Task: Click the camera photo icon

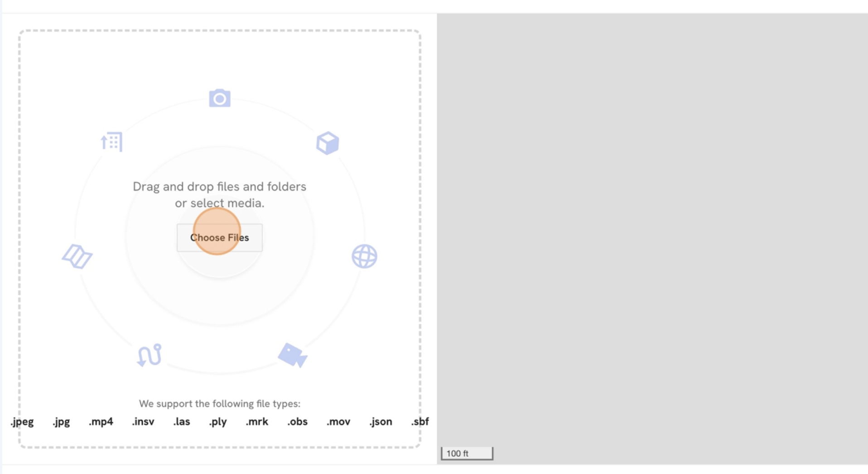Action: [x=220, y=98]
